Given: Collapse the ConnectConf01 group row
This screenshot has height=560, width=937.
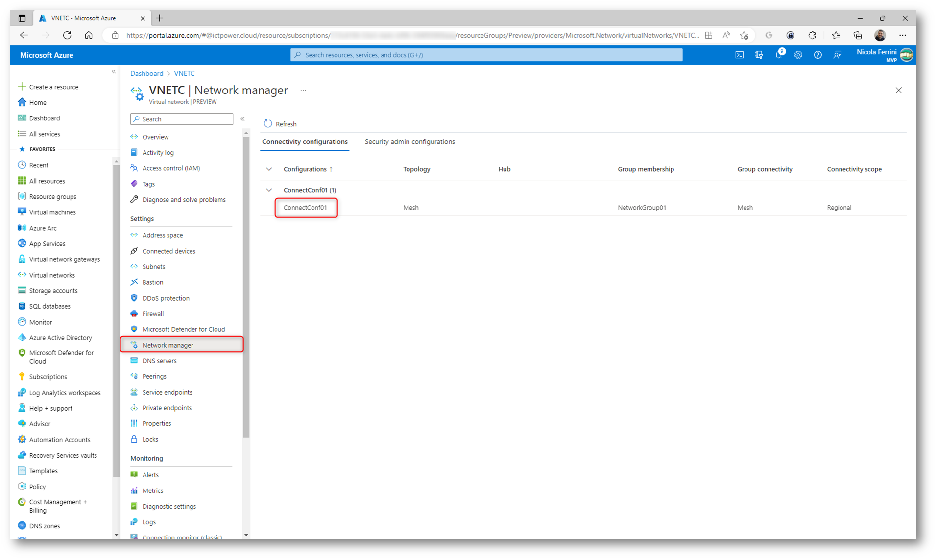Looking at the screenshot, I should pos(269,190).
